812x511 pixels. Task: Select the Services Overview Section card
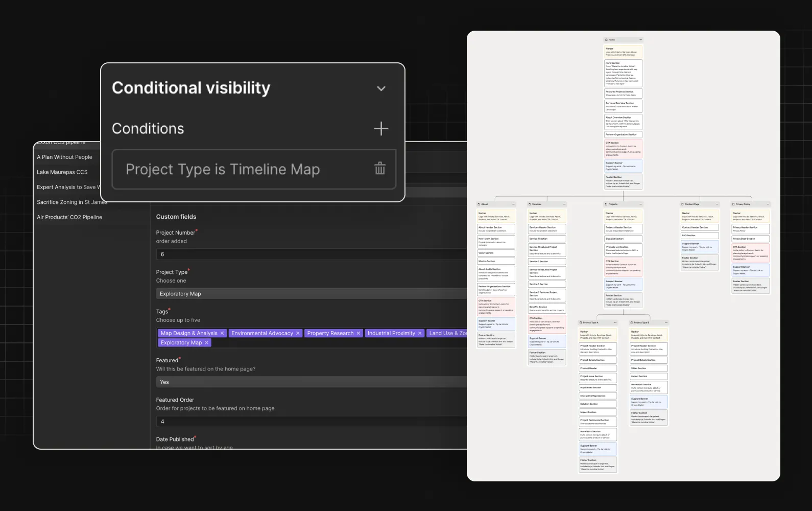(x=623, y=106)
